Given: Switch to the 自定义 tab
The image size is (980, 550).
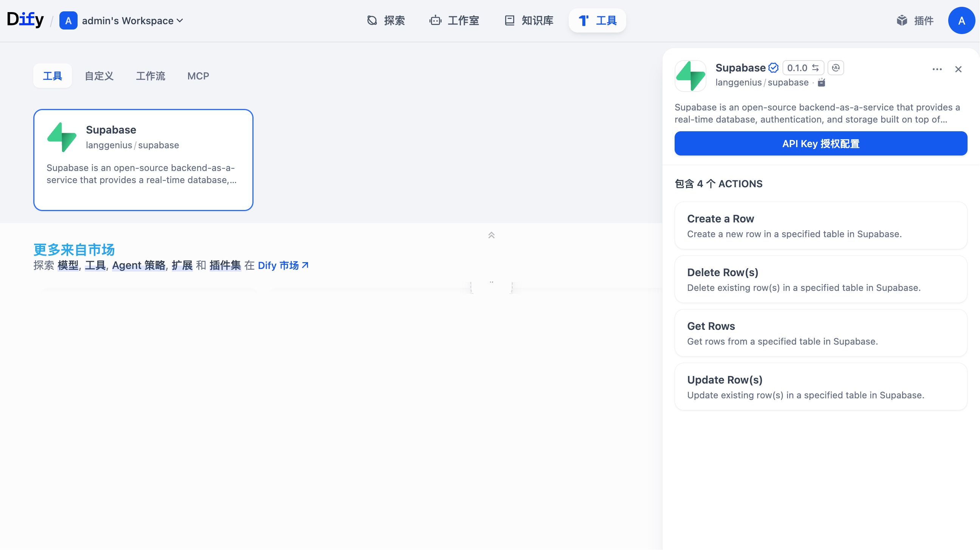Looking at the screenshot, I should tap(99, 76).
